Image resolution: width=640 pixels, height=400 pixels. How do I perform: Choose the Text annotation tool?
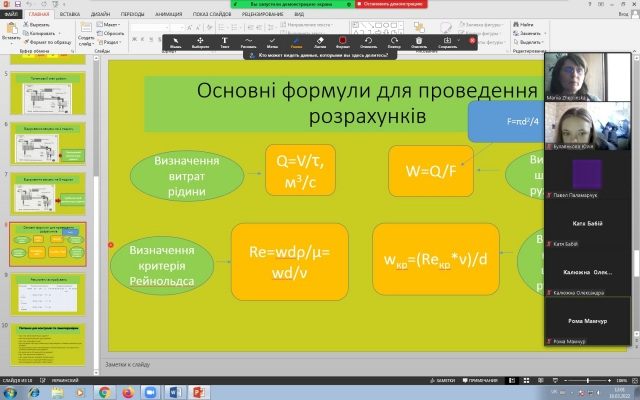224,41
